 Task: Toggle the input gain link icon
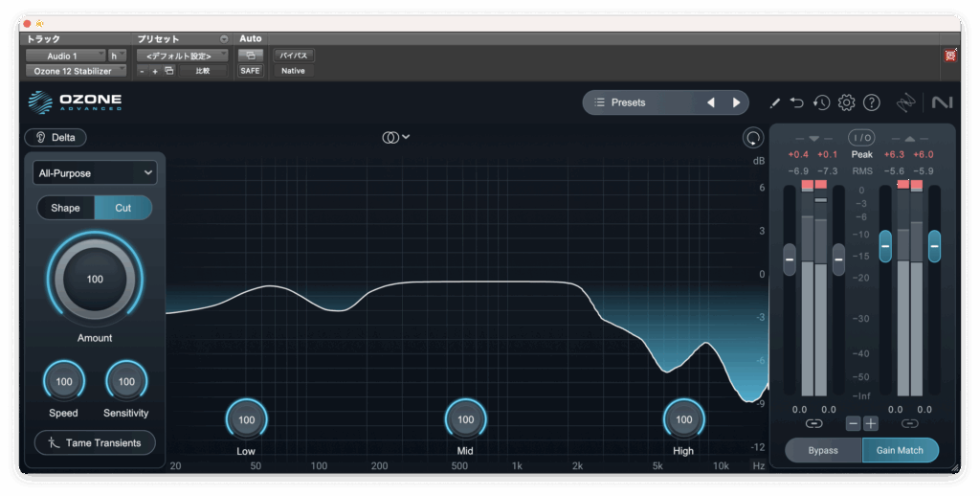pyautogui.click(x=813, y=423)
